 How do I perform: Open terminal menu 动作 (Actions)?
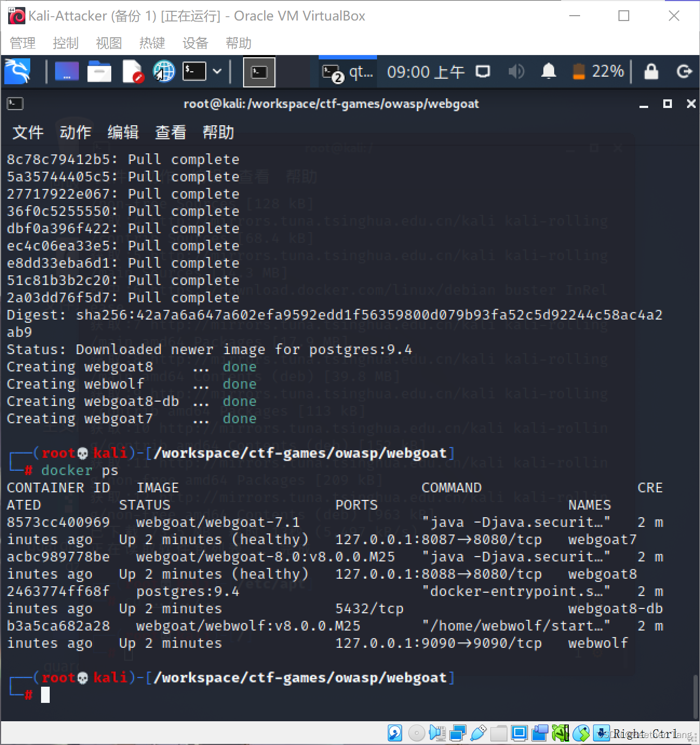[76, 132]
